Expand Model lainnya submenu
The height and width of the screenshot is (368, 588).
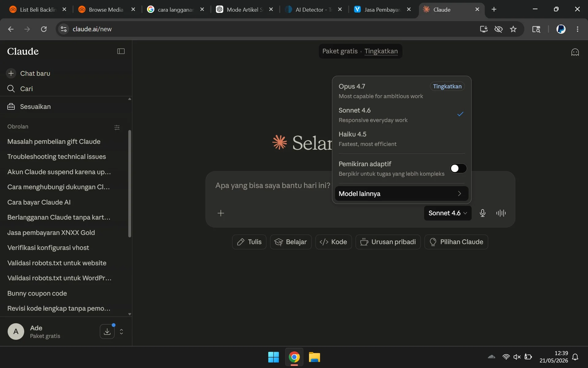point(401,194)
